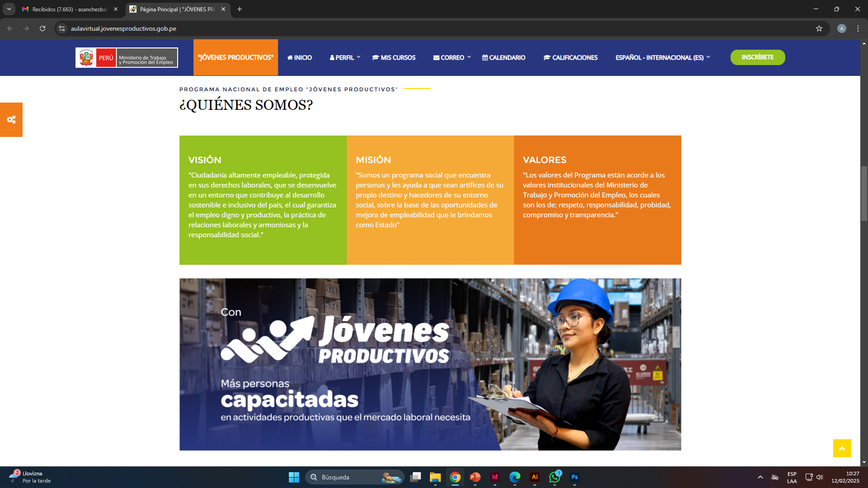Expand the CORREO dropdown menu

click(452, 57)
